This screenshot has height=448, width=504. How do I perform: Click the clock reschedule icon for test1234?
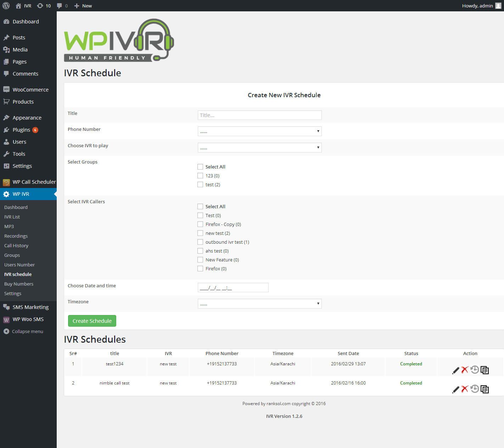point(475,370)
